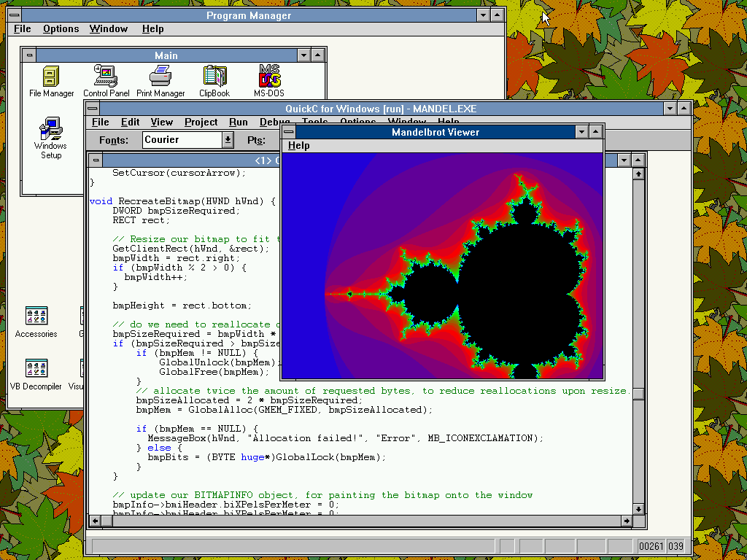Image resolution: width=747 pixels, height=560 pixels.
Task: Click the 'DWORD bmpSizeRequired;' line
Action: (177, 211)
